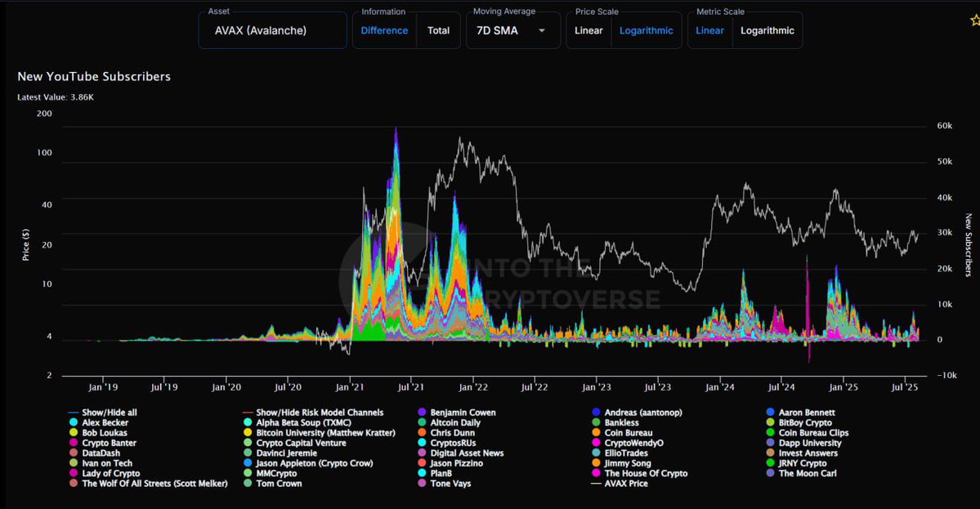Click the Benjamin Cowen legend dot
The height and width of the screenshot is (509, 980).
pos(422,413)
